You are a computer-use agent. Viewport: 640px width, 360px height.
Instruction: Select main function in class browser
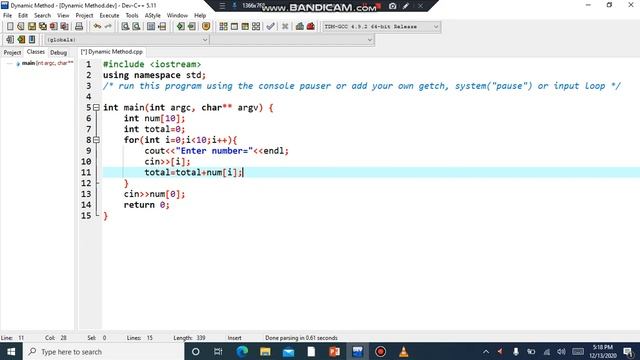tap(45, 63)
